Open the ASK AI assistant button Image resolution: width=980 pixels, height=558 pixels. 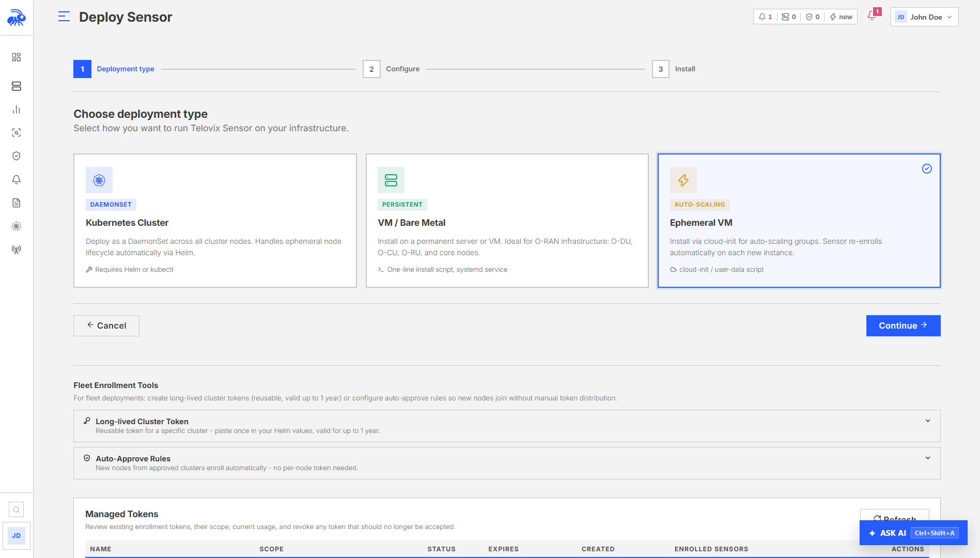tap(913, 533)
